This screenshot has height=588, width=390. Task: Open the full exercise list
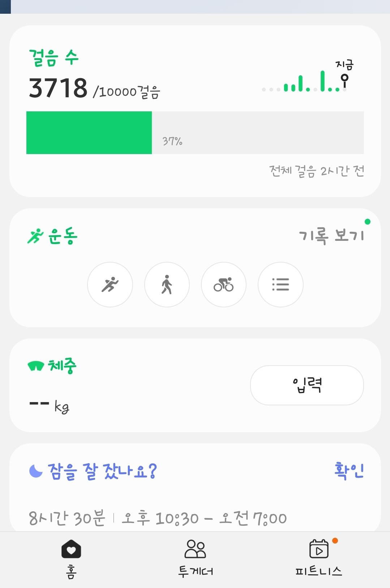[280, 285]
